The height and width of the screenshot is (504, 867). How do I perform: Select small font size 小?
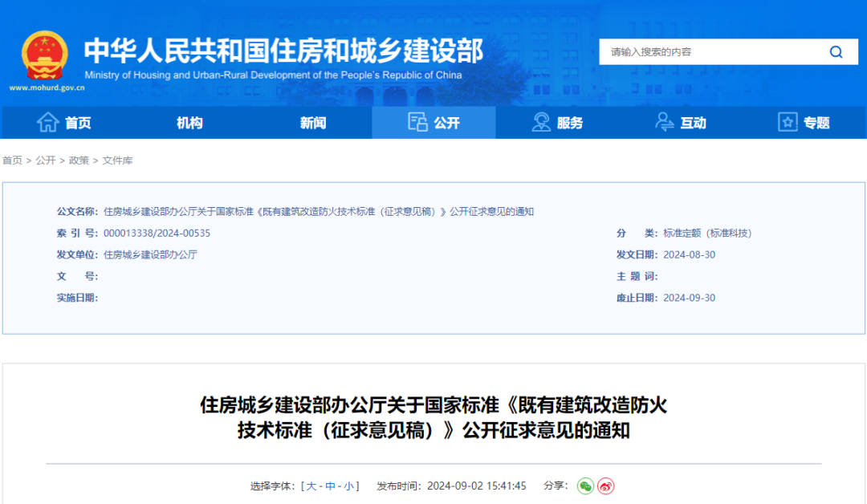(x=348, y=486)
